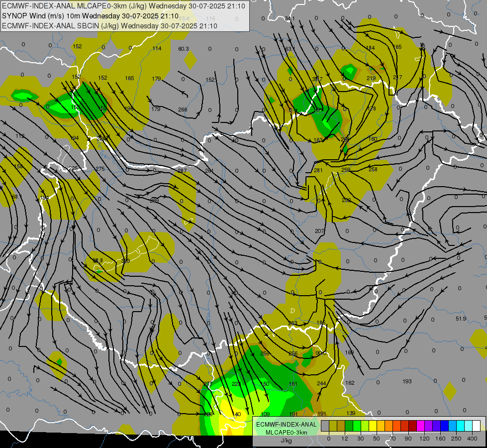The height and width of the screenshot is (448, 487).
Task: Click the map value '51.9'
Action: click(x=461, y=319)
